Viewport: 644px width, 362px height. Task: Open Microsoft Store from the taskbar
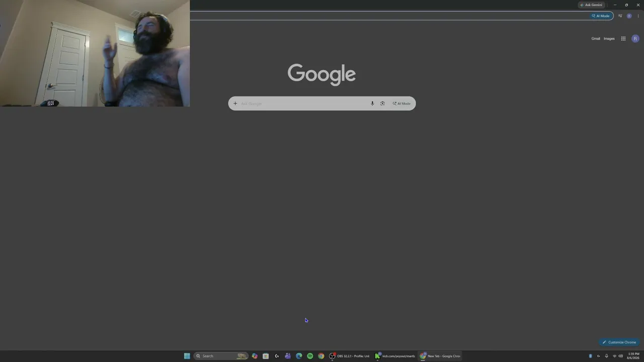tap(266, 356)
